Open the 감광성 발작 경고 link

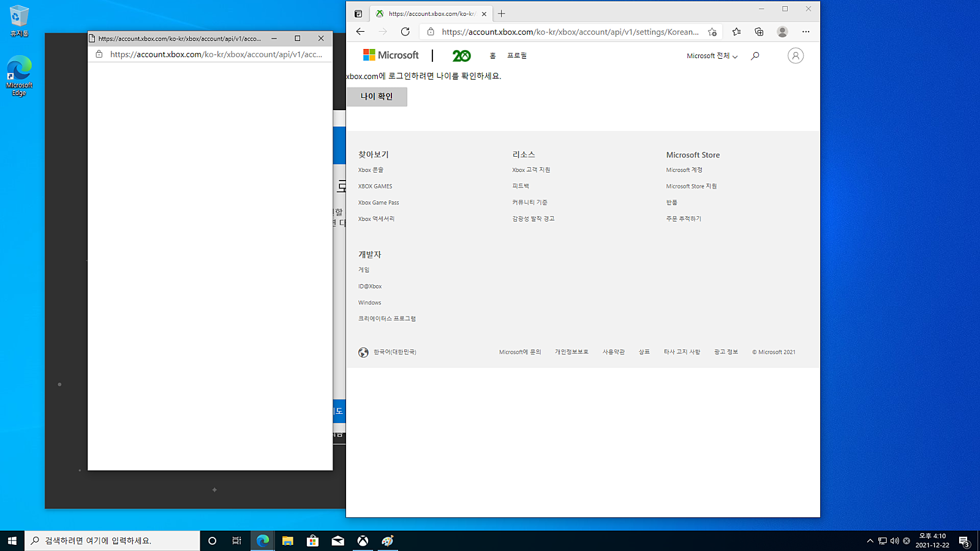point(533,219)
